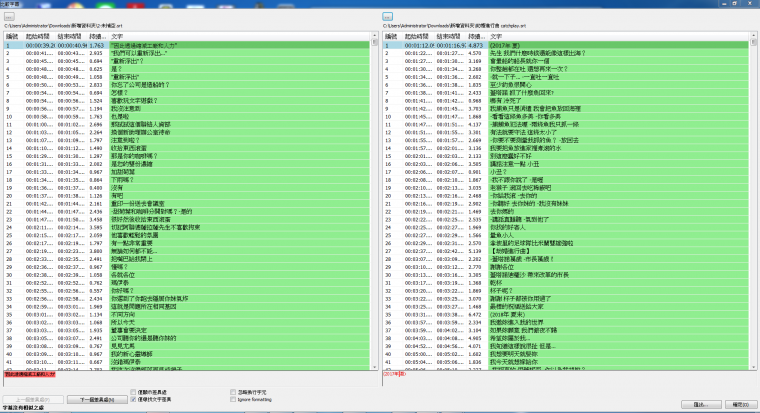This screenshot has width=760, height=413.
Task: Click right list scrollbar up arrow
Action: tap(753, 36)
